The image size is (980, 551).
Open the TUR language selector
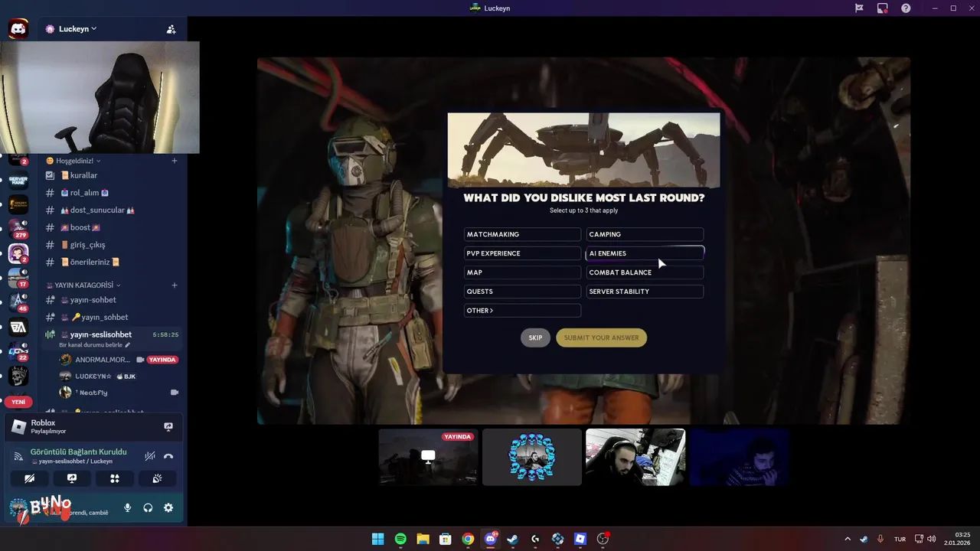tap(900, 539)
